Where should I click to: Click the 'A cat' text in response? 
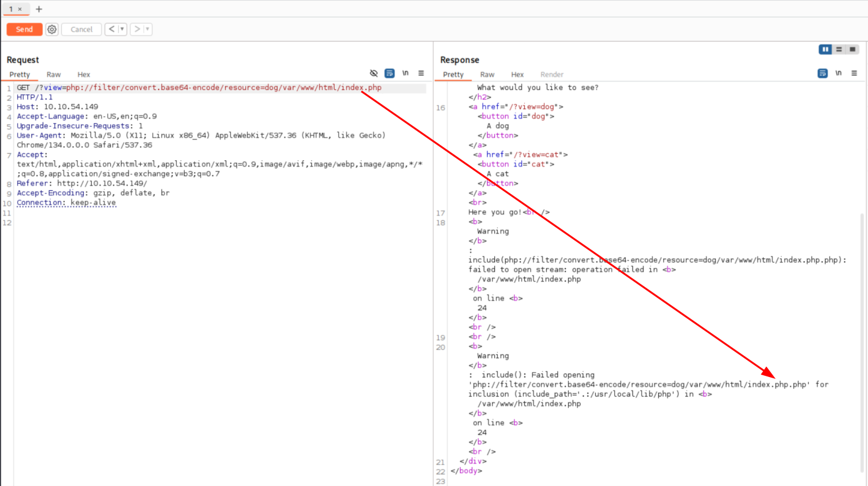(x=497, y=174)
